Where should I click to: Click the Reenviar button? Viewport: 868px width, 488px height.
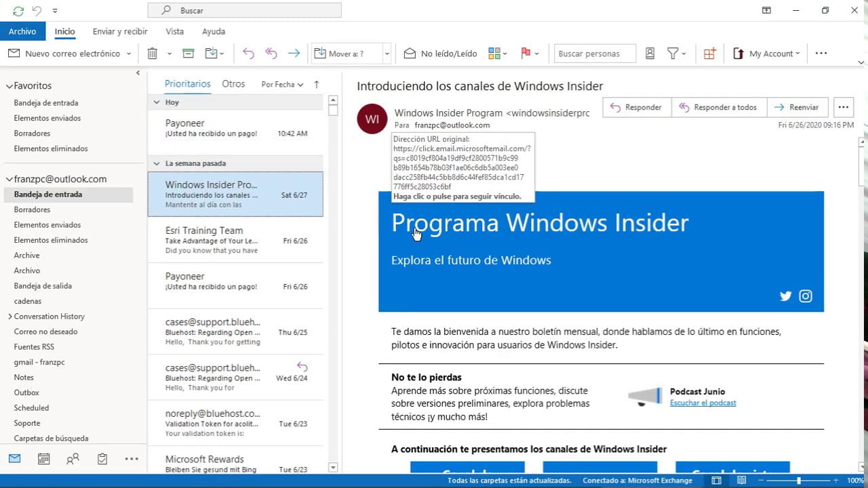[797, 107]
